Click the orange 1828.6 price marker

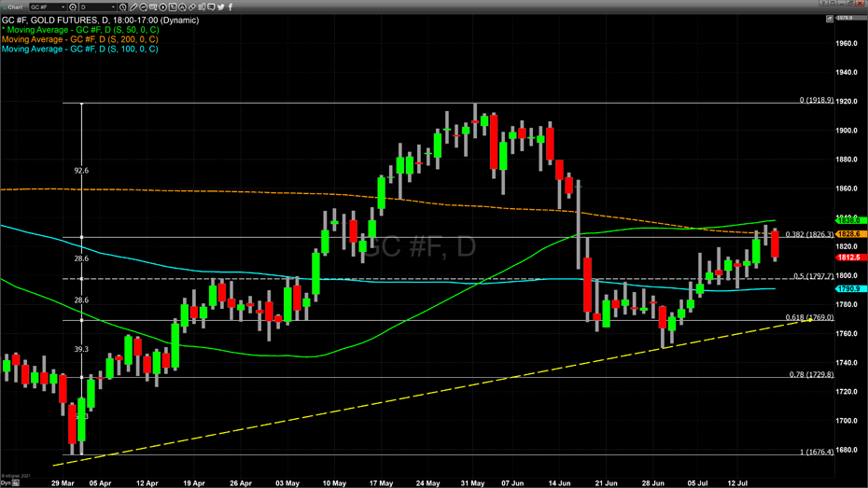[x=849, y=234]
